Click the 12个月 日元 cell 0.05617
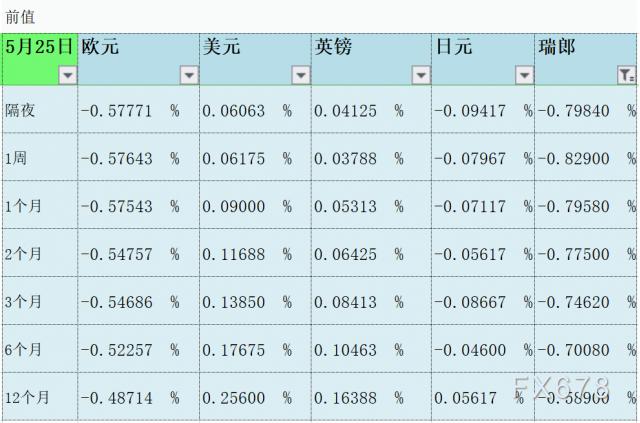The height and width of the screenshot is (423, 640). (x=483, y=396)
